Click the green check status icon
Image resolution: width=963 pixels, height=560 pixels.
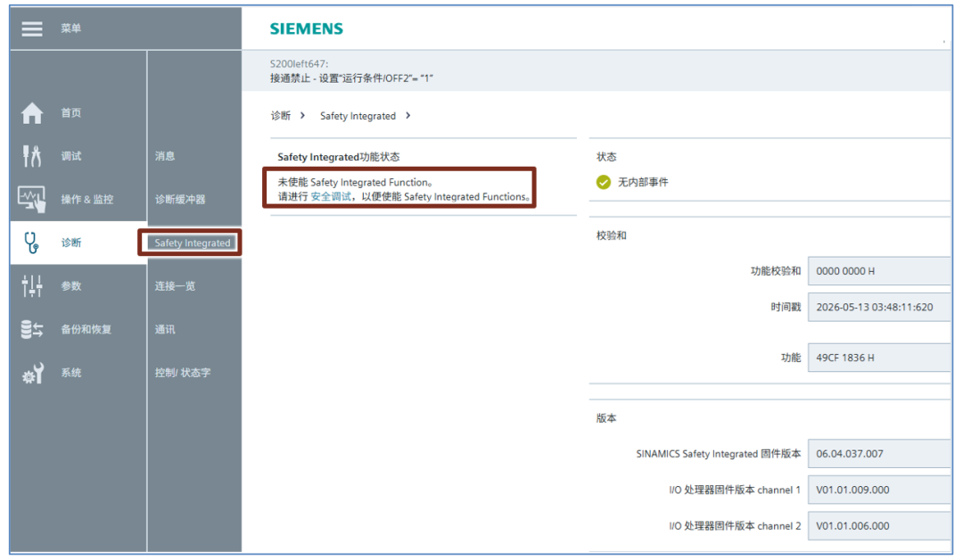(x=604, y=183)
